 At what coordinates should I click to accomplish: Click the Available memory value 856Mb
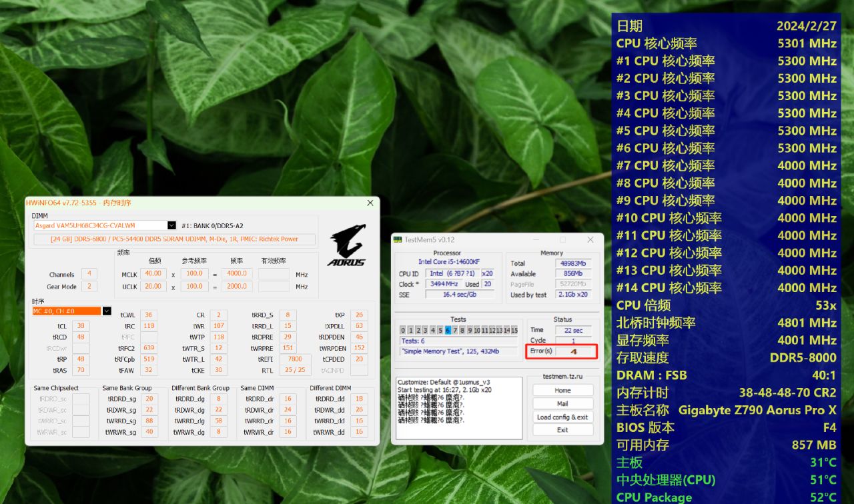(x=573, y=274)
